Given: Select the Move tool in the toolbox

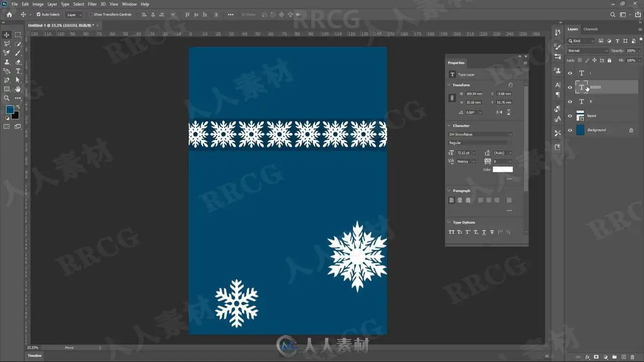Looking at the screenshot, I should pyautogui.click(x=7, y=35).
